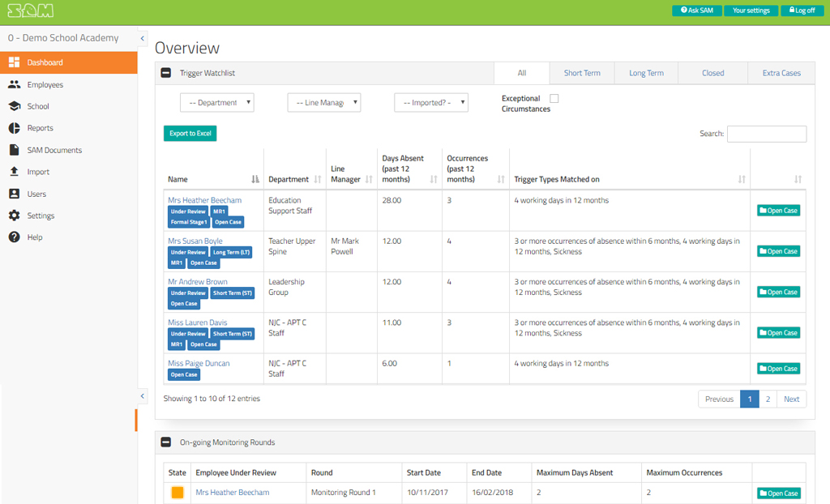Click Under Review badge under Lauren Davis
The height and width of the screenshot is (504, 830).
point(188,334)
